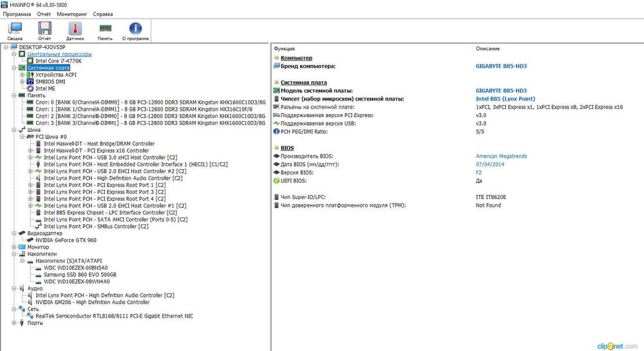
Task: Click the network icon beside Сеть
Action: click(x=22, y=309)
